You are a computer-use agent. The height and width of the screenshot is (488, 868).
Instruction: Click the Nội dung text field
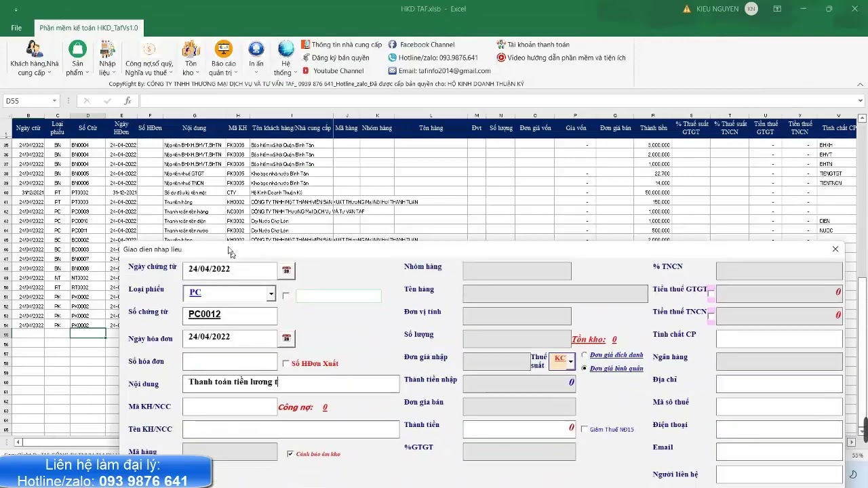(x=291, y=383)
